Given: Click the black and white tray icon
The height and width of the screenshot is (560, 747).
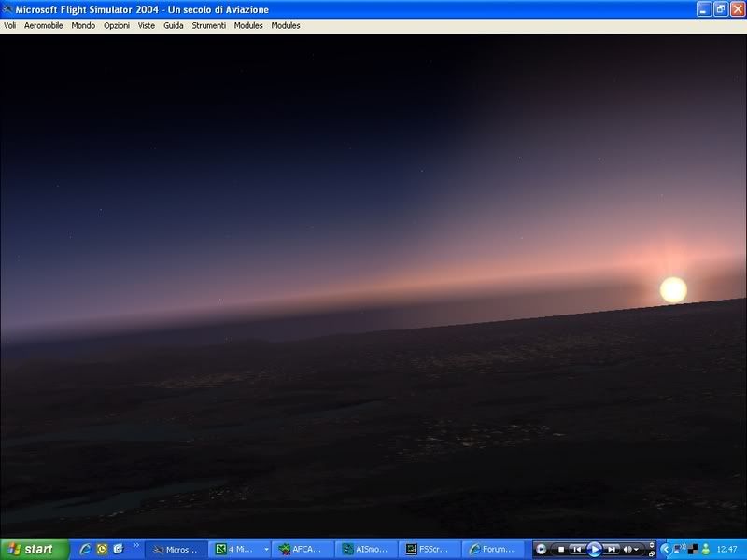Looking at the screenshot, I should point(693,550).
